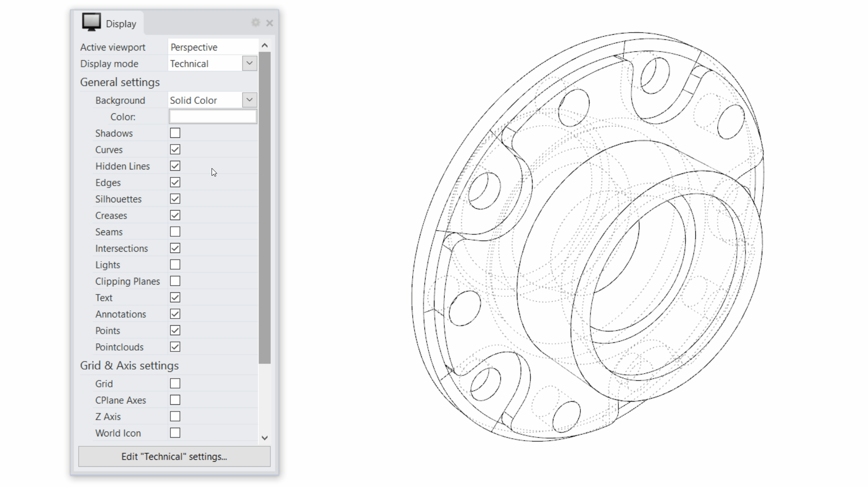
Task: Open the panel gear options menu
Action: coord(255,23)
